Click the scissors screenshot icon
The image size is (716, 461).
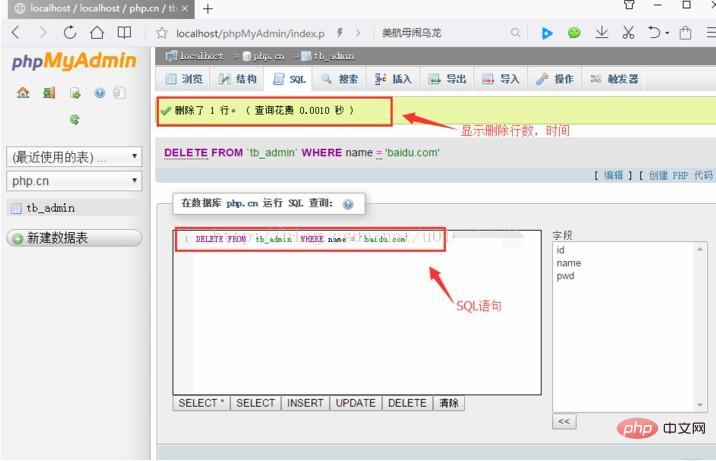coord(628,32)
